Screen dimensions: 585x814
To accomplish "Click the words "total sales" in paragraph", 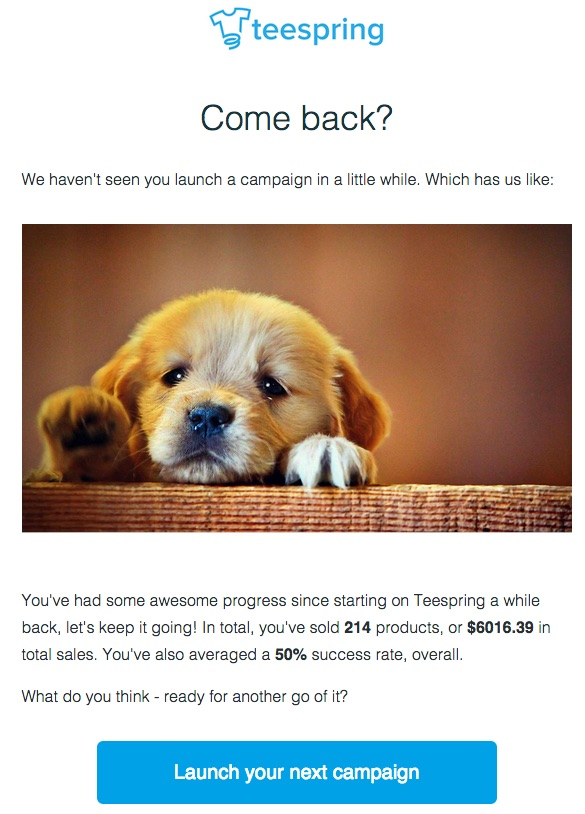I will click(58, 654).
